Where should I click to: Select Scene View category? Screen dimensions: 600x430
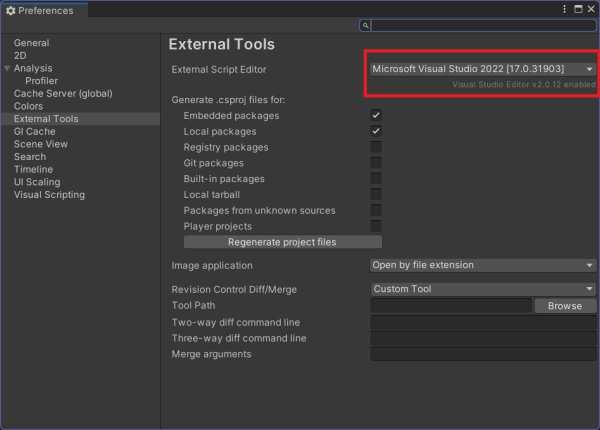[x=41, y=144]
